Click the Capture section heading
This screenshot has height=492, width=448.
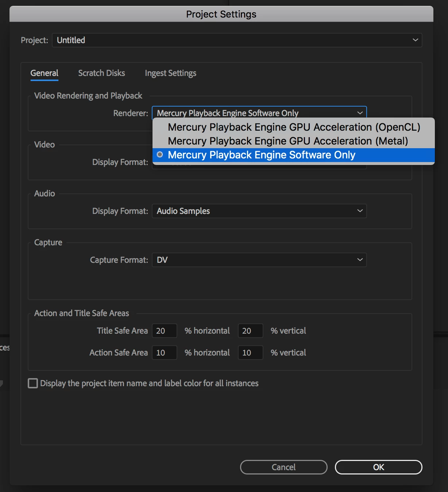[48, 242]
